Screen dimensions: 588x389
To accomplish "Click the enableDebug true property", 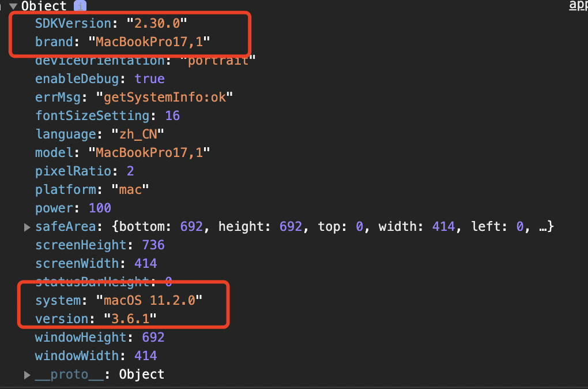I will coord(100,79).
